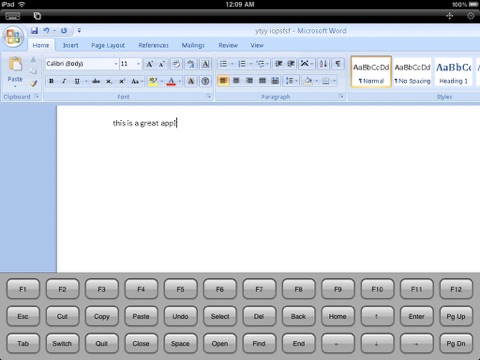Image resolution: width=480 pixels, height=360 pixels.
Task: Tap the Copy key
Action: pyautogui.click(x=102, y=316)
